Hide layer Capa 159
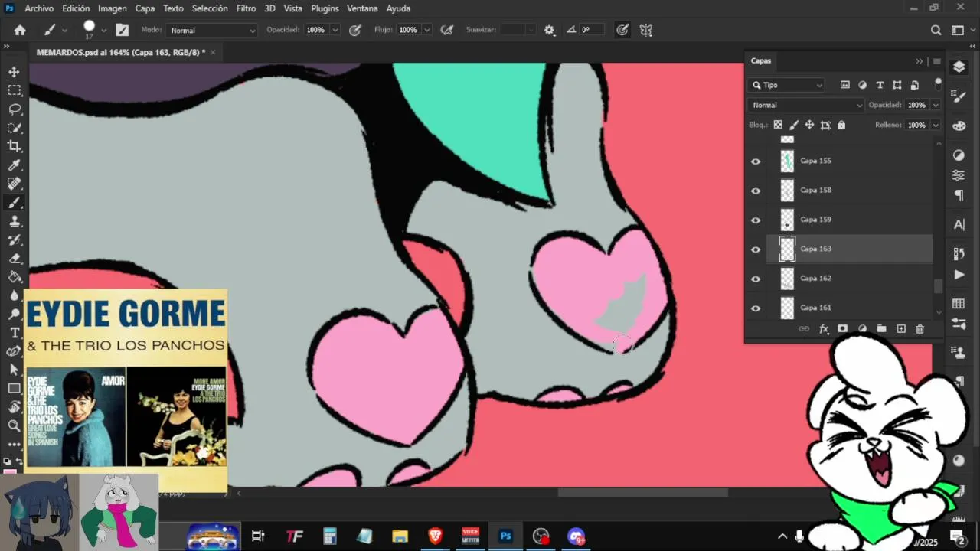The image size is (980, 551). click(756, 220)
